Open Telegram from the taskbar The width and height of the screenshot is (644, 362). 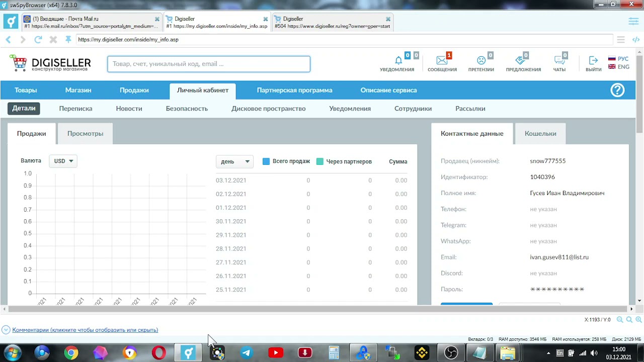247,353
